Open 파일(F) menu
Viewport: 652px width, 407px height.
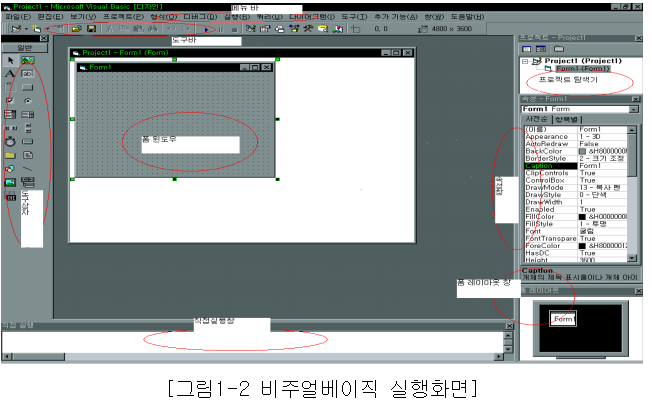(18, 17)
